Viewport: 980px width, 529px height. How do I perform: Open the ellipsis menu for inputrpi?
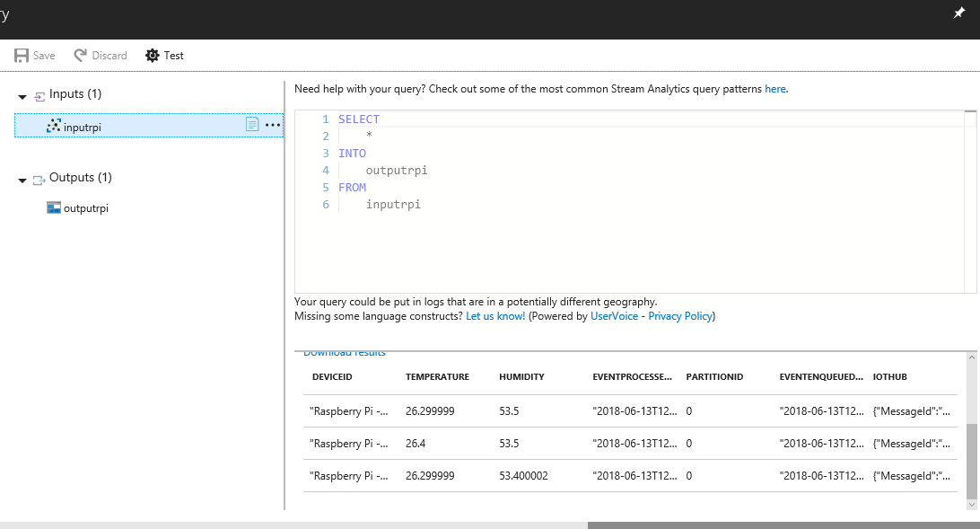(x=272, y=125)
